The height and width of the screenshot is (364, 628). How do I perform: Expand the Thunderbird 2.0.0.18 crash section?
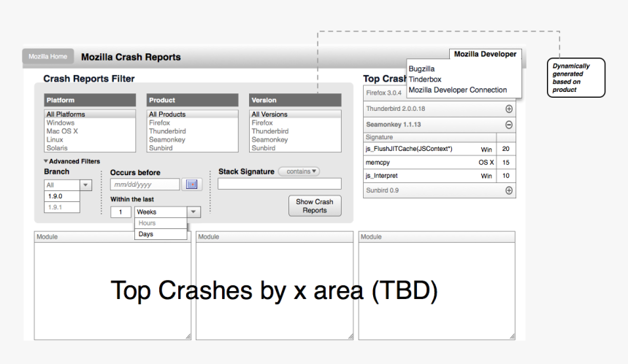pyautogui.click(x=509, y=109)
